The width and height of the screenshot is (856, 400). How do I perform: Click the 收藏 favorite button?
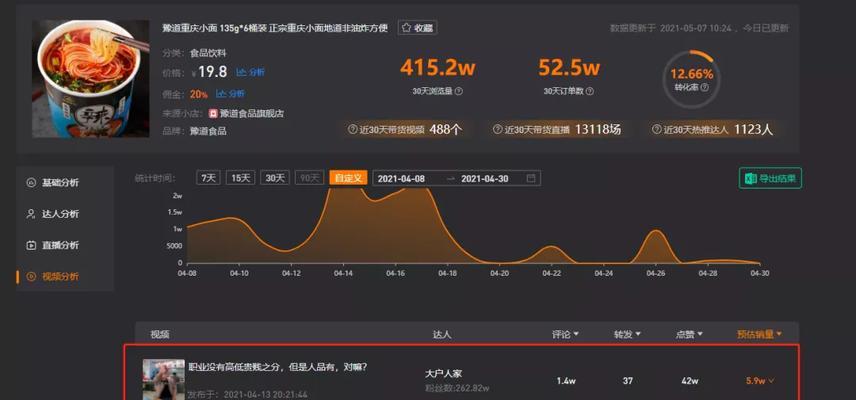(x=417, y=28)
